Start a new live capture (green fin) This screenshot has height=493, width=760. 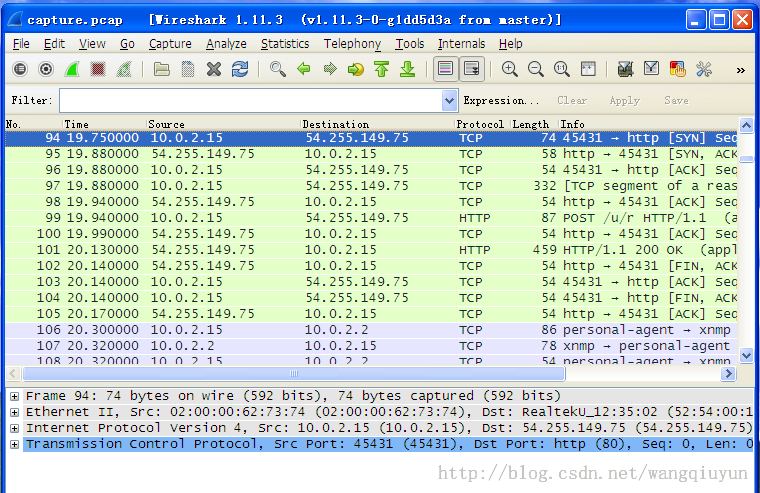tap(72, 69)
